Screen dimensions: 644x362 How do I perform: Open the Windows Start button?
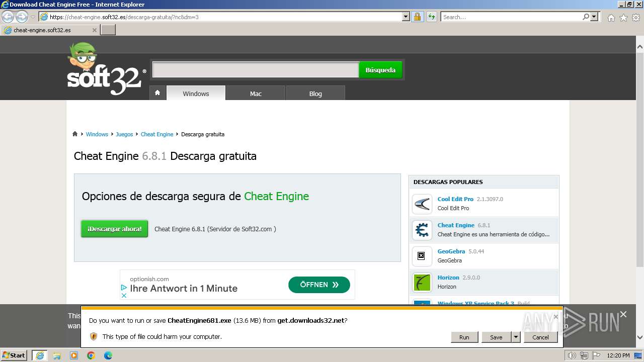point(14,355)
